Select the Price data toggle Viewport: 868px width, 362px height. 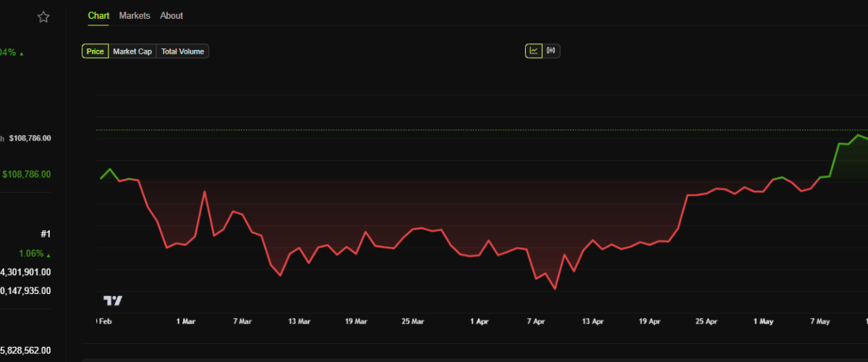[95, 51]
